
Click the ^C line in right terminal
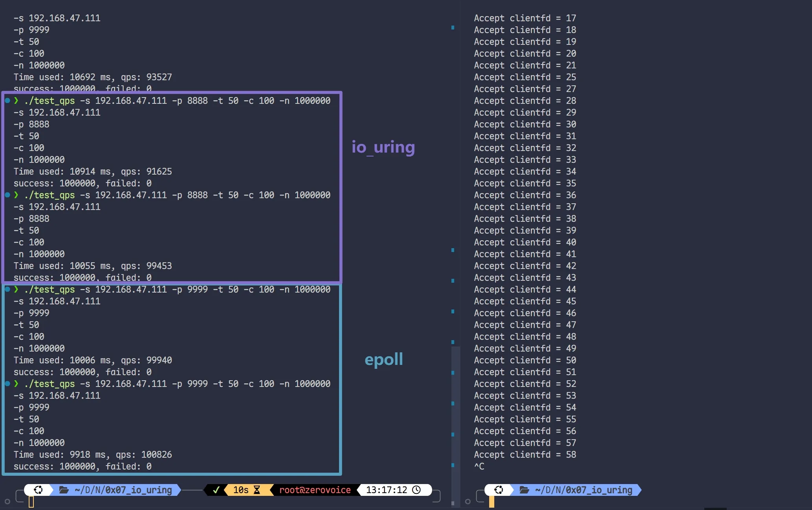point(479,466)
